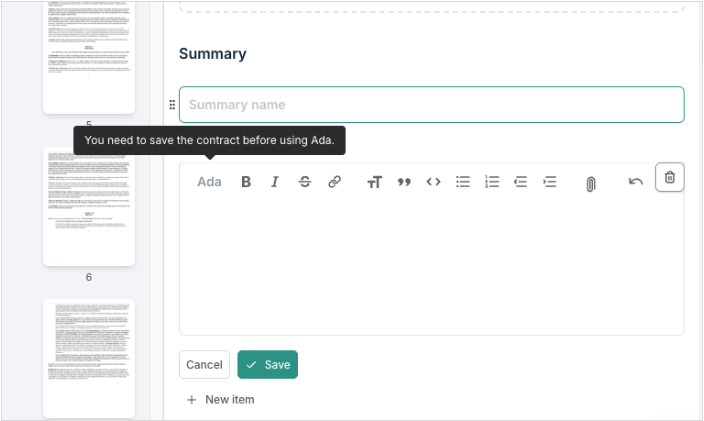This screenshot has width=704, height=421.
Task: Click the Summary name input field
Action: coord(431,105)
